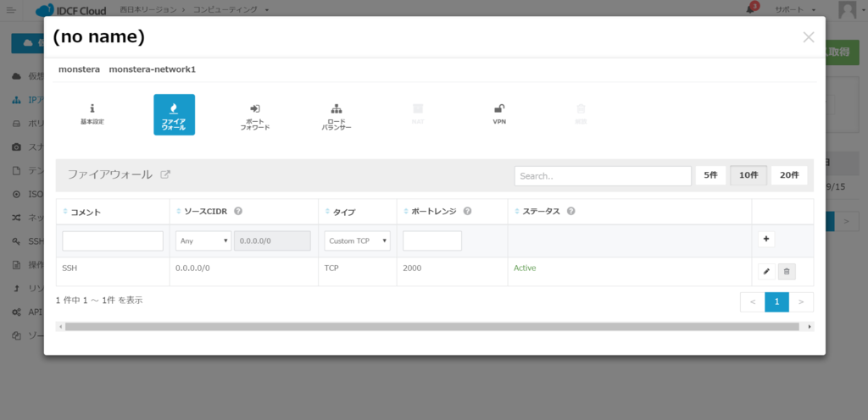Go to next page of rules
Image resolution: width=868 pixels, height=420 pixels.
(801, 301)
